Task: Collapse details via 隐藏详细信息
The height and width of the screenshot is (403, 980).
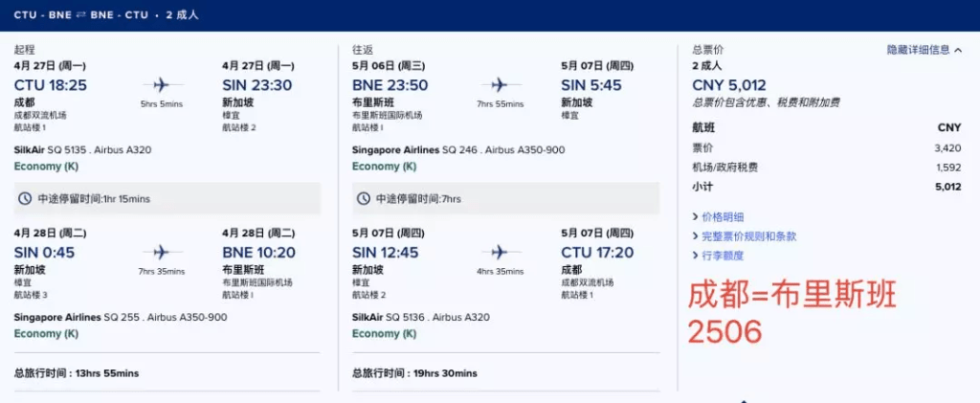Action: point(919,50)
